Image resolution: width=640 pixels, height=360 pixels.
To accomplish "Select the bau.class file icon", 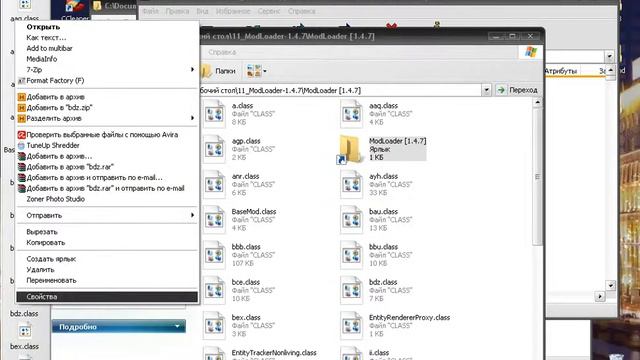I will click(x=352, y=220).
